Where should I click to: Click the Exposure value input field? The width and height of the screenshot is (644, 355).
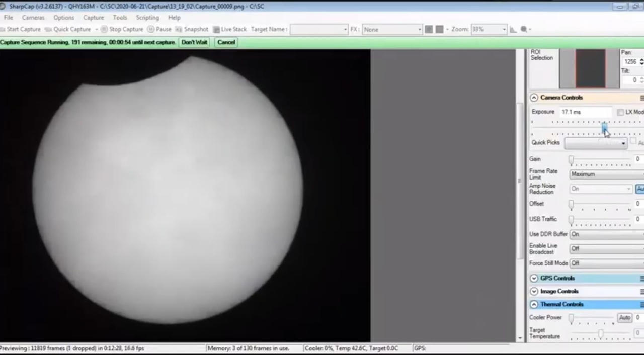tap(585, 112)
